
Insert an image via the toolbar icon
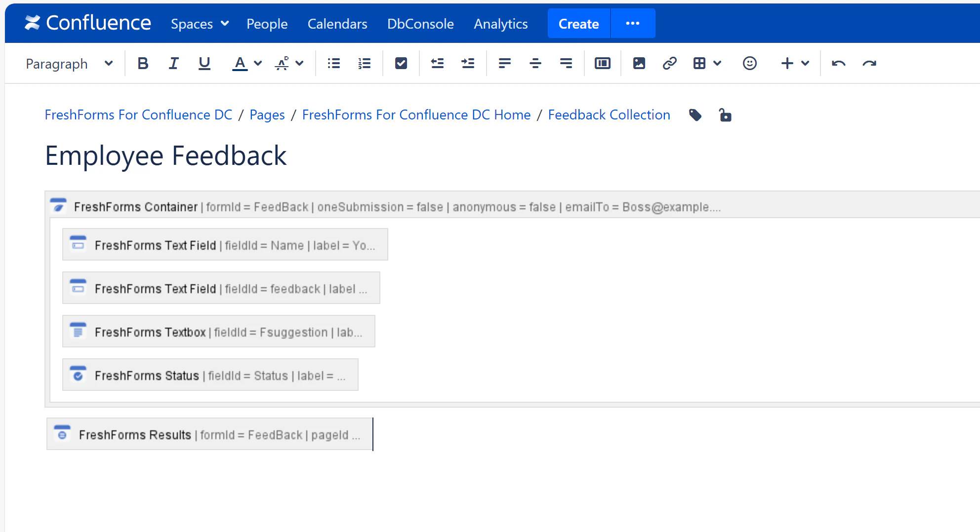pyautogui.click(x=639, y=64)
